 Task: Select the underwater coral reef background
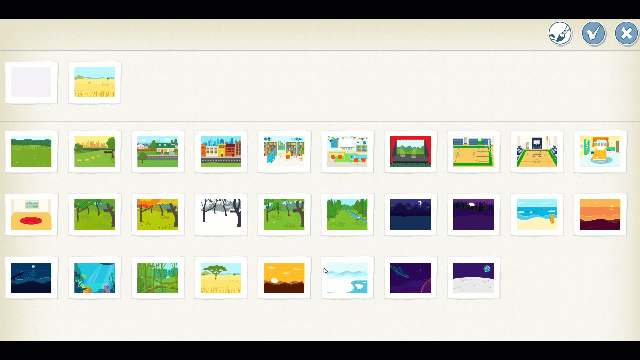pyautogui.click(x=94, y=278)
